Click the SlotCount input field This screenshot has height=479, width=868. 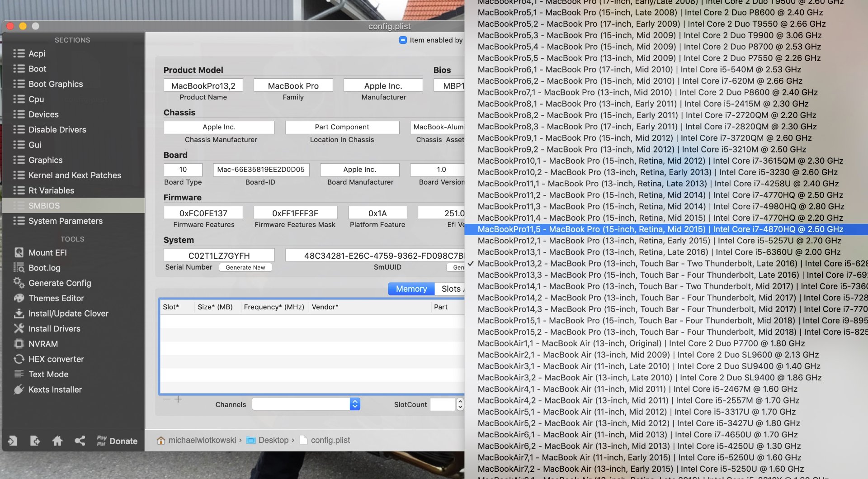(443, 404)
